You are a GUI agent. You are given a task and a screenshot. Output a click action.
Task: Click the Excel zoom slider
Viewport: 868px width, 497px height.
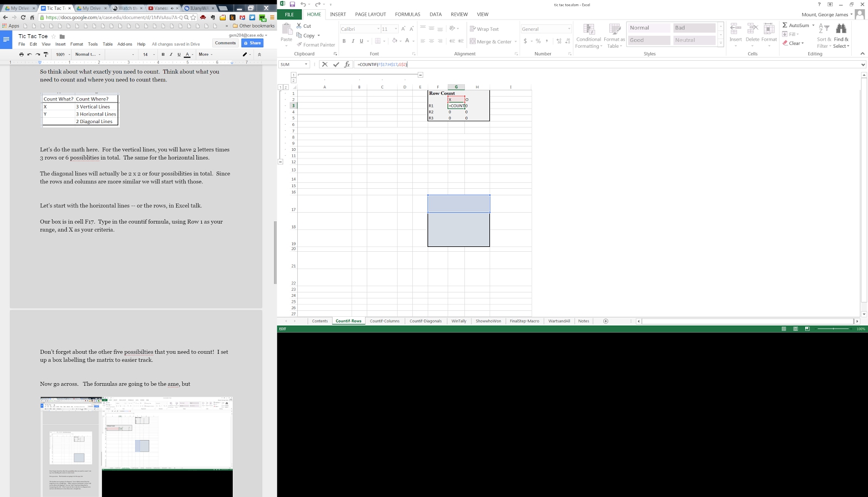click(x=833, y=329)
